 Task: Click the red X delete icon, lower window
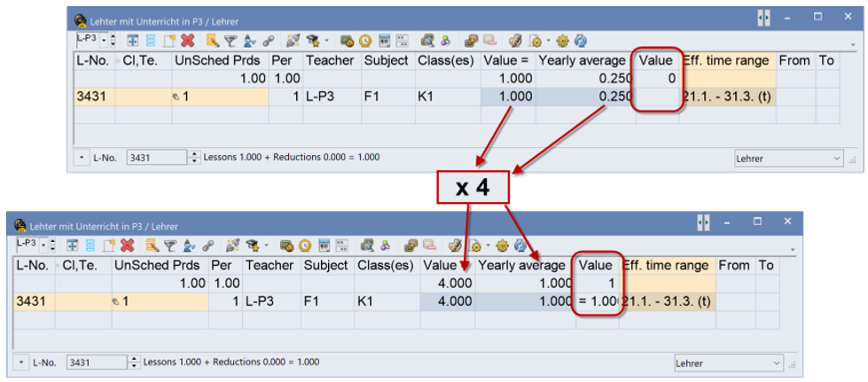[128, 245]
